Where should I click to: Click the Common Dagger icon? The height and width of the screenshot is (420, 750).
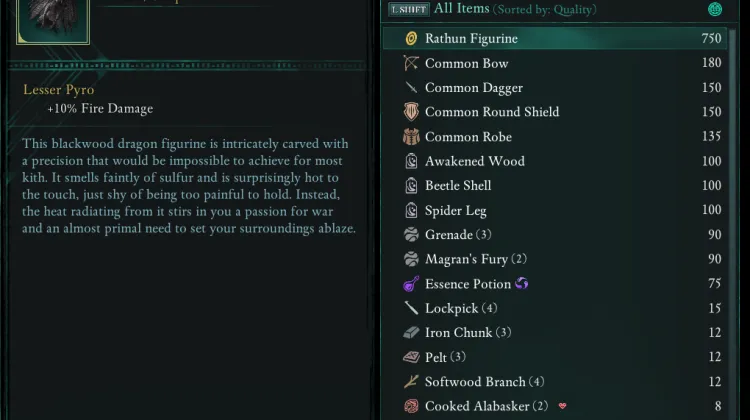point(411,88)
